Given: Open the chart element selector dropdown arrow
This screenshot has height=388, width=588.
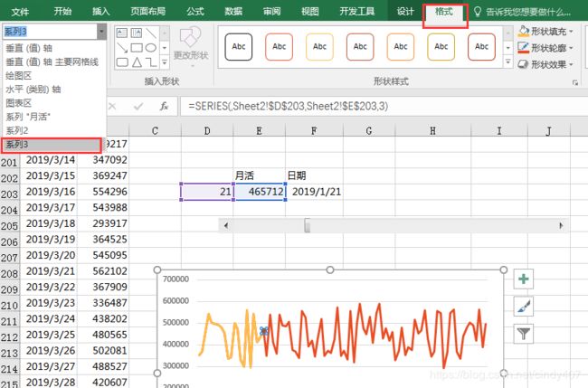Looking at the screenshot, I should click(x=101, y=32).
